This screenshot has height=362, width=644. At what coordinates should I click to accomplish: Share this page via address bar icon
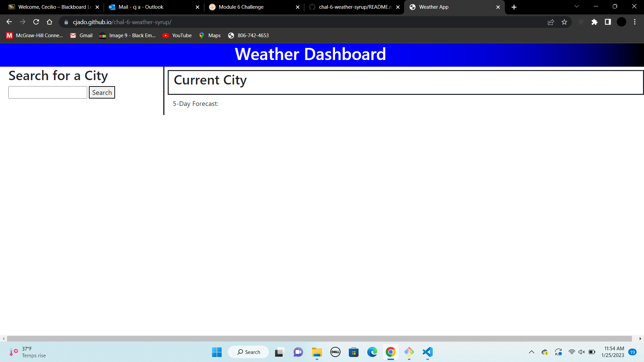551,22
